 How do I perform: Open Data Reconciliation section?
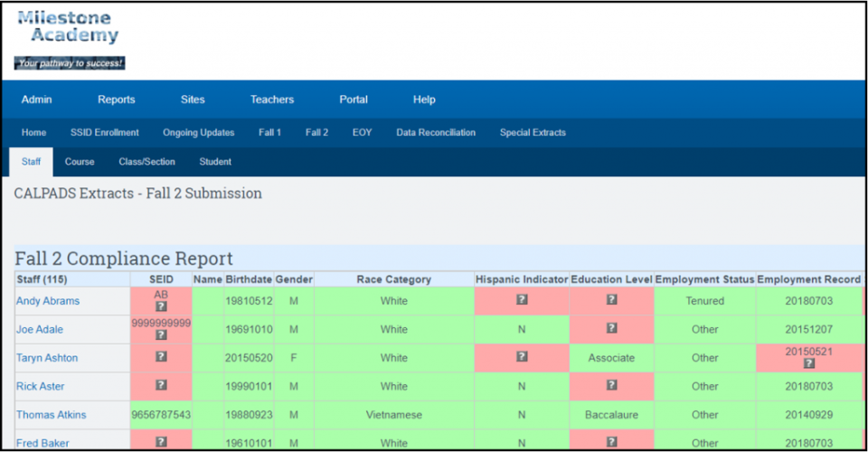coord(436,132)
